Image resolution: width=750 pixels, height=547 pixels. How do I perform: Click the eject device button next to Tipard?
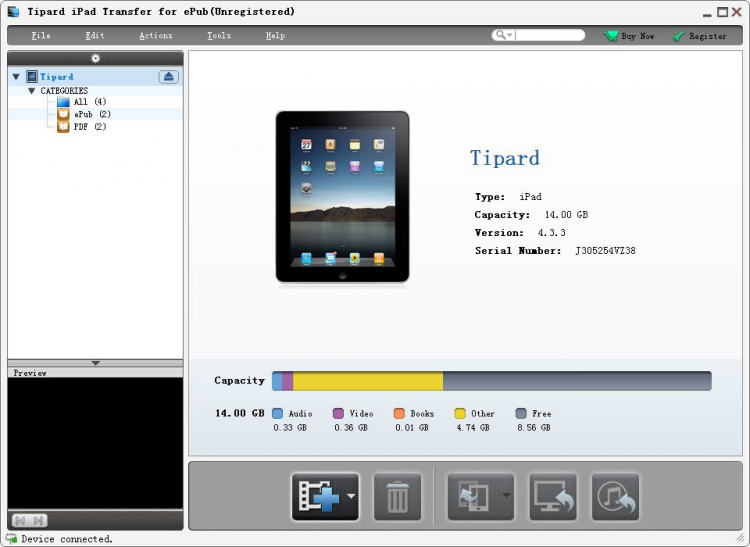[x=168, y=77]
